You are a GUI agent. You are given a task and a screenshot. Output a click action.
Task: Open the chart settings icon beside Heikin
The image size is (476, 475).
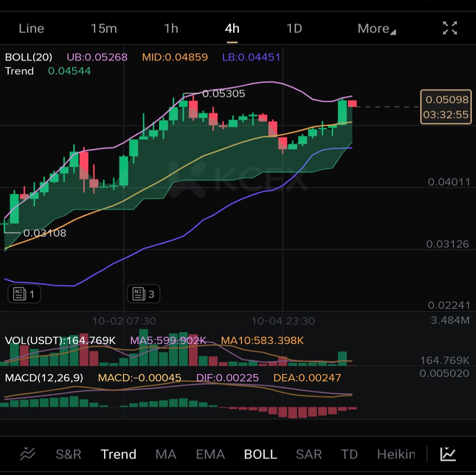448,454
